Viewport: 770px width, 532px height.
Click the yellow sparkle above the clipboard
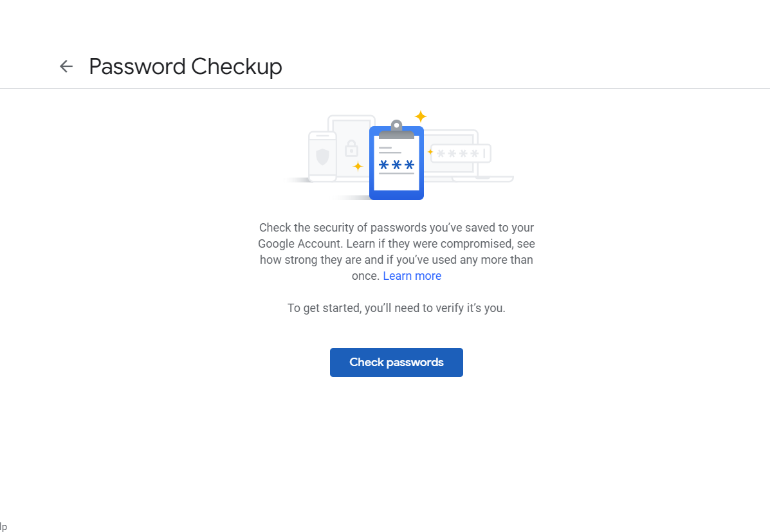(x=421, y=116)
